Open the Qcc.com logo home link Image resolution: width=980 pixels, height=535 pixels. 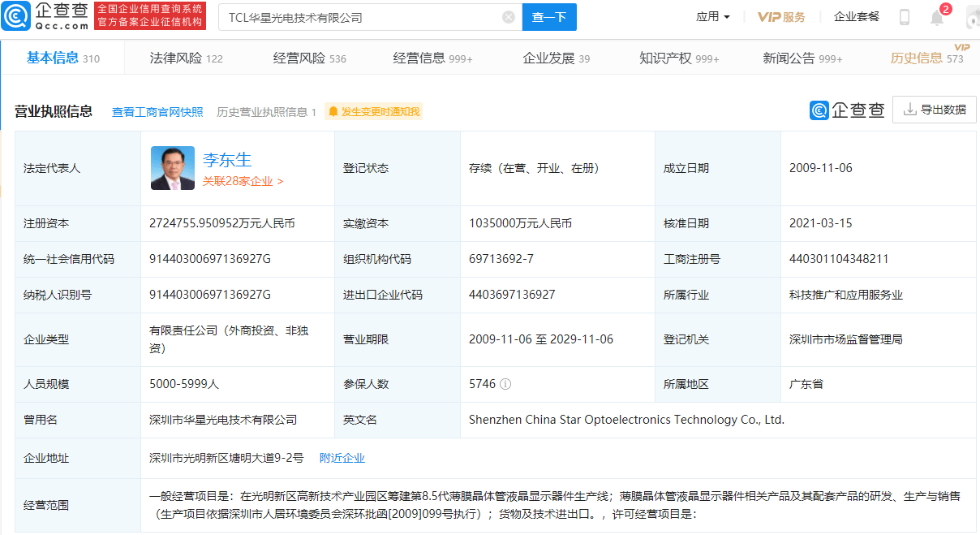tap(45, 15)
